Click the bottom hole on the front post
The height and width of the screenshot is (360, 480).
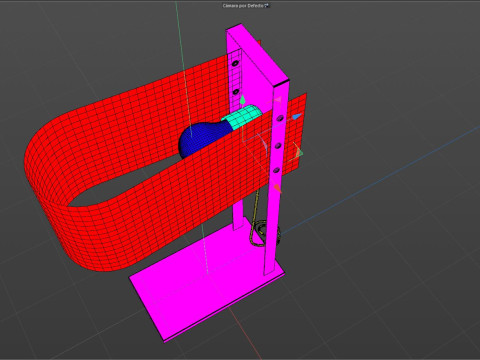click(276, 171)
